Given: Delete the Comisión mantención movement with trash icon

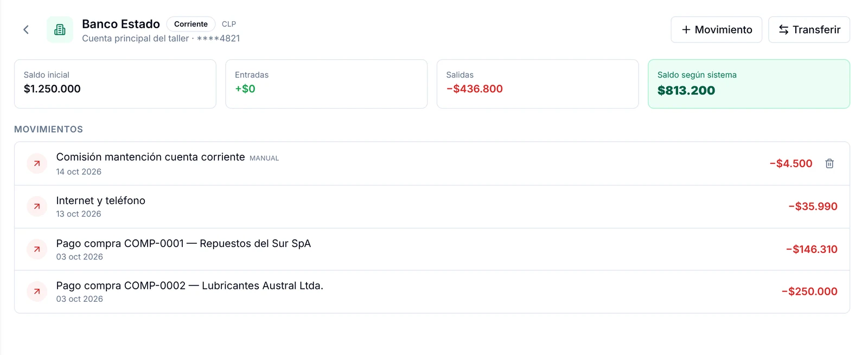Looking at the screenshot, I should [x=829, y=163].
